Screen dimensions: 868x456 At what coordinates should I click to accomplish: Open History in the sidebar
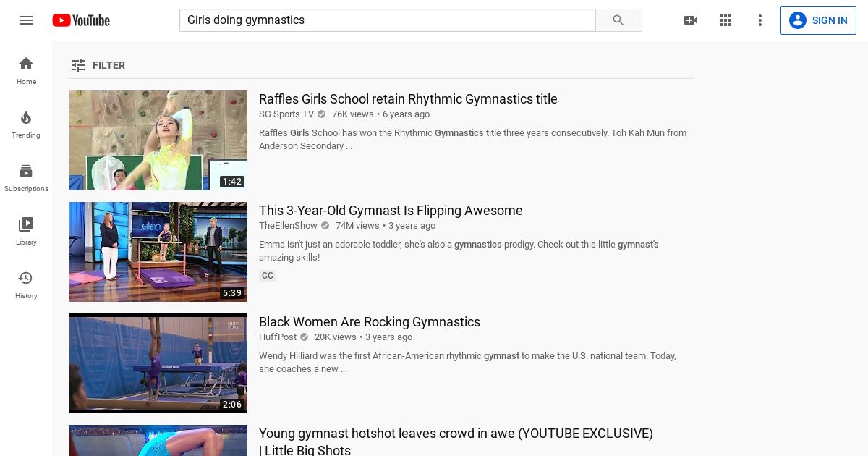point(26,285)
